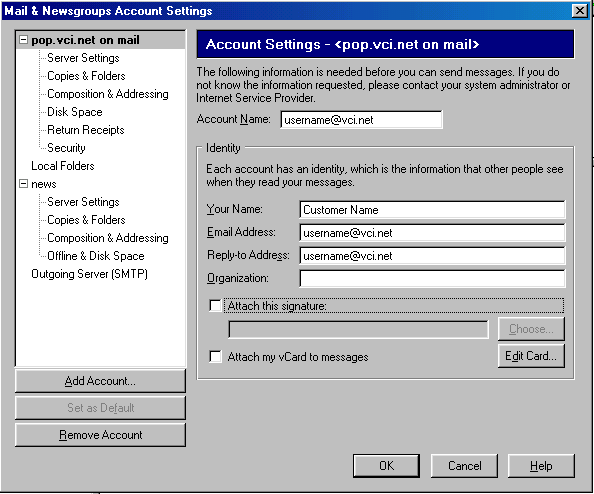This screenshot has height=494, width=594.
Task: Select Copies & Folders under pop.vci.net
Action: click(86, 76)
